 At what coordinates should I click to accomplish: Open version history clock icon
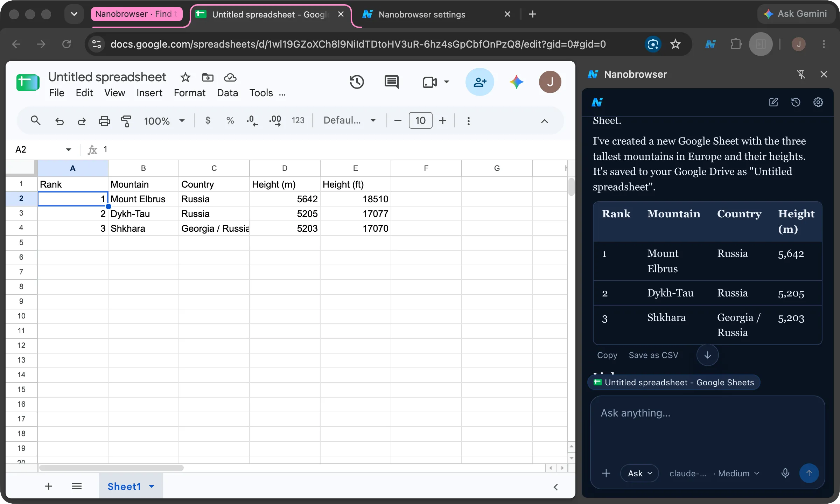point(357,82)
